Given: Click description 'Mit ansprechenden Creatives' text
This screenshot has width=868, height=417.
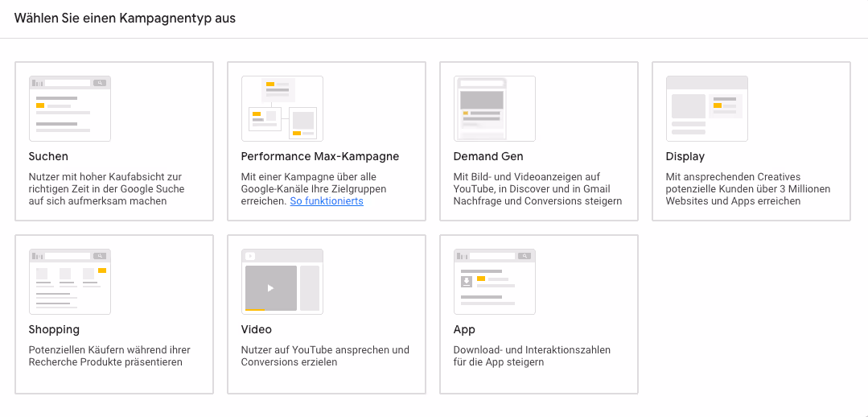Looking at the screenshot, I should [x=748, y=189].
